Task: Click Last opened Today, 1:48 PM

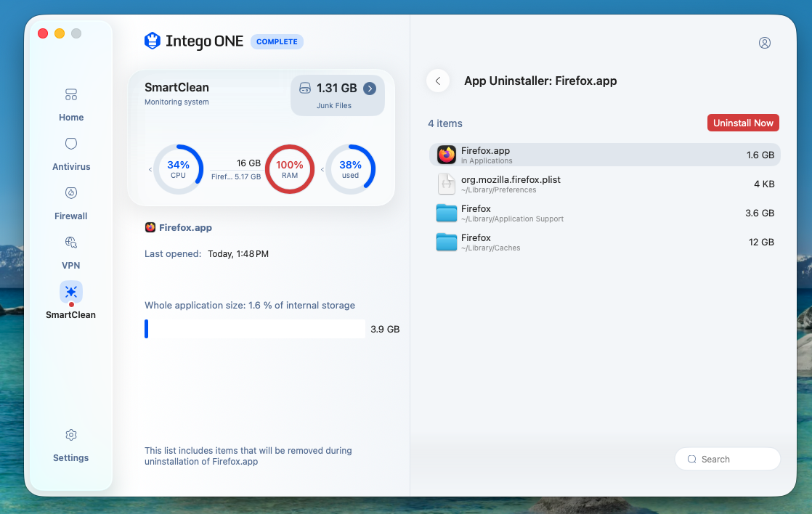Action: pos(206,253)
